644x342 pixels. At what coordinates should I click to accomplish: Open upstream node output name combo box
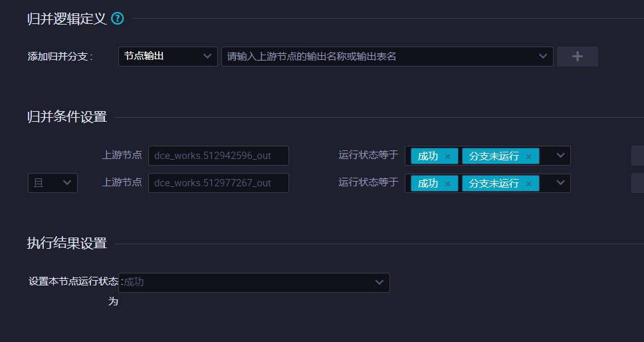(x=387, y=57)
